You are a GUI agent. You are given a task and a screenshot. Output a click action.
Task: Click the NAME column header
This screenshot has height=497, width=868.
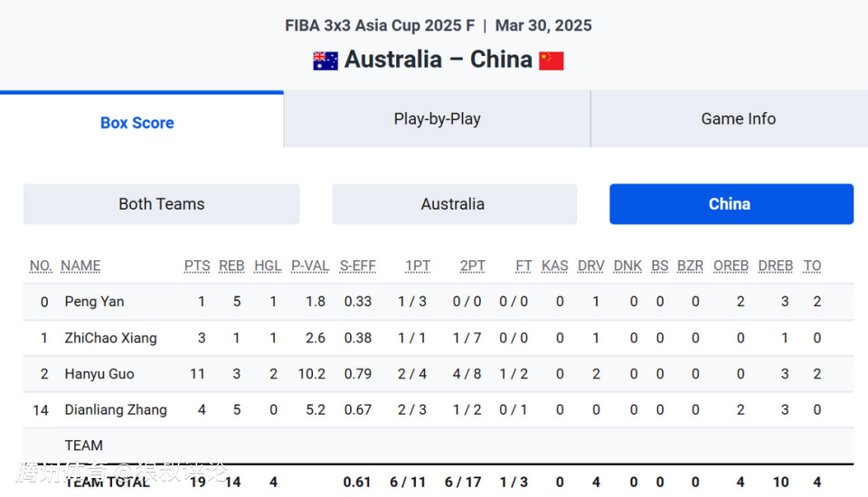pyautogui.click(x=80, y=266)
